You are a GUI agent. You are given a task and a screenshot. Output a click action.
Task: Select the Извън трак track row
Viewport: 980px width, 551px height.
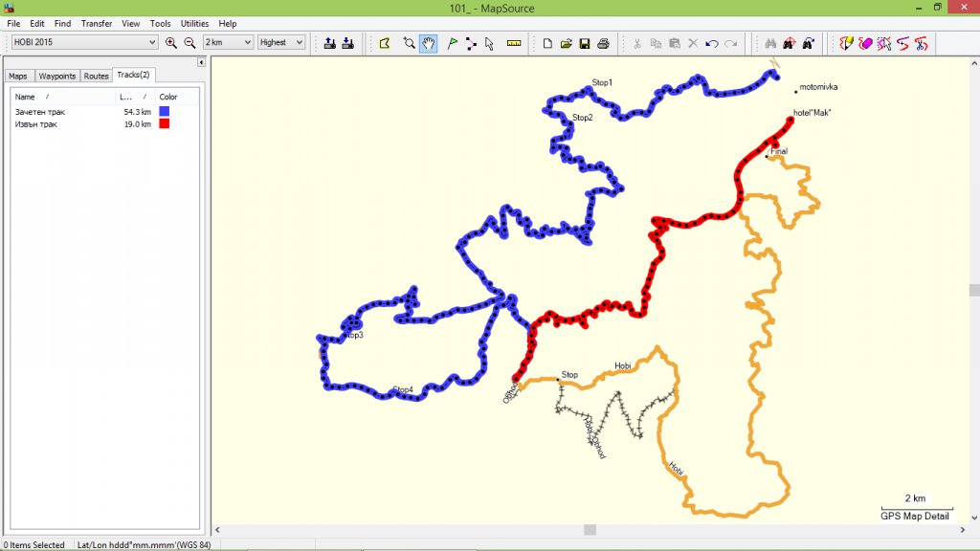click(x=104, y=124)
